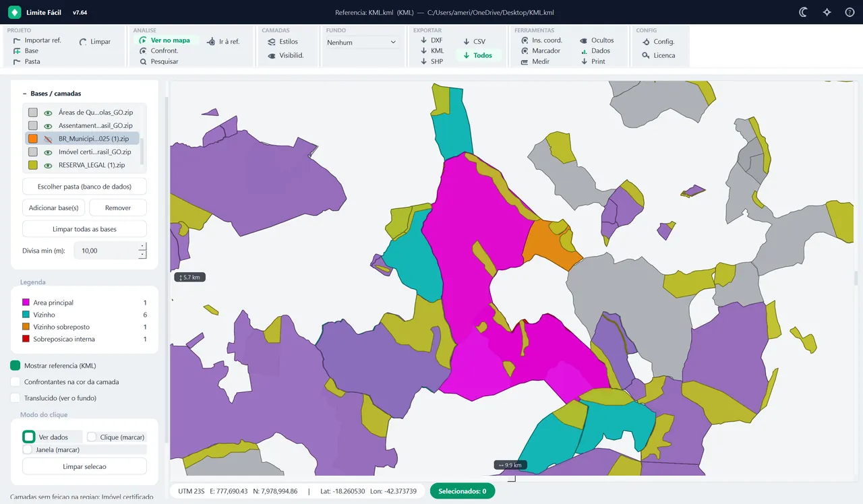The width and height of the screenshot is (863, 504).
Task: Click the Limpar todas as bases button
Action: click(x=84, y=229)
